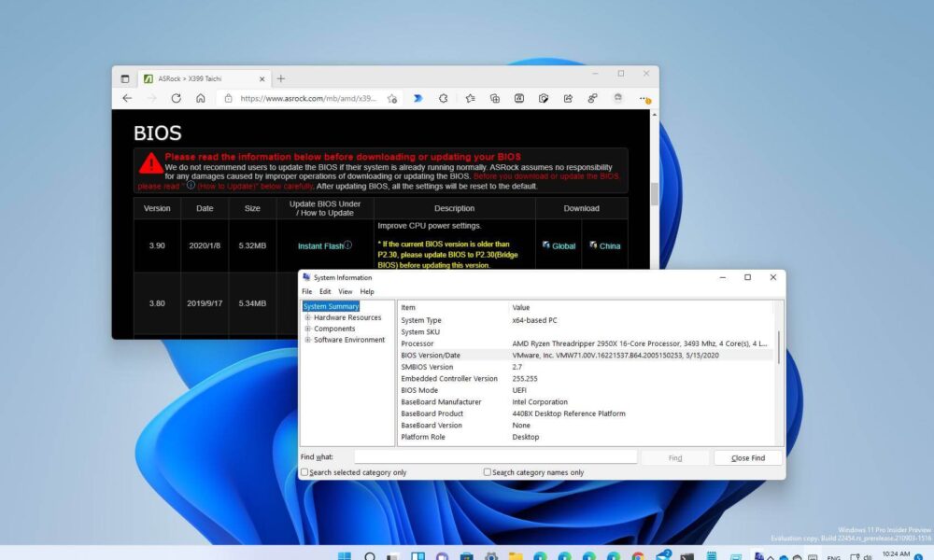Open the profile avatar in Edge
Screen dimensions: 934x560
coord(617,98)
